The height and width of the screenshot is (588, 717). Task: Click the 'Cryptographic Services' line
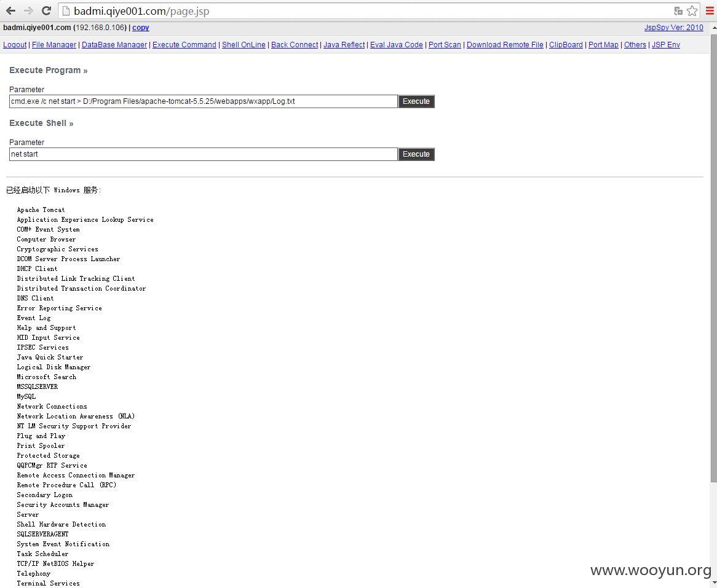[57, 249]
